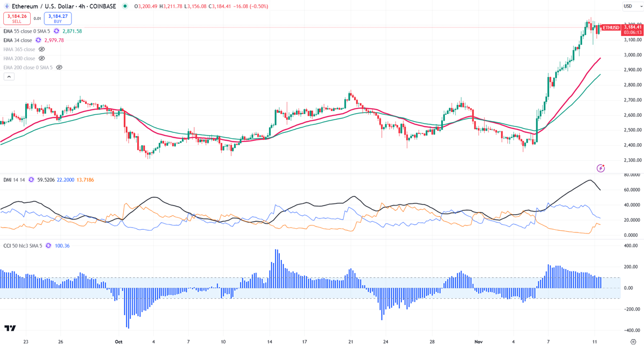
Task: Select the Ethereum / U.S. Dollar symbol title
Action: click(63, 6)
